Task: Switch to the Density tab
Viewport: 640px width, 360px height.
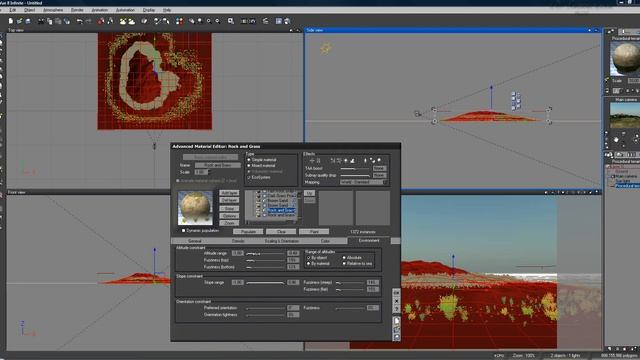Action: [238, 241]
